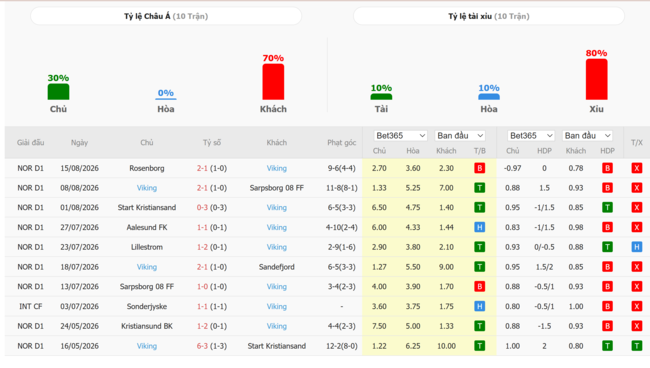Screen dimensions: 650x368
Task: Click date 23/07/2026 cell
Action: tap(79, 247)
